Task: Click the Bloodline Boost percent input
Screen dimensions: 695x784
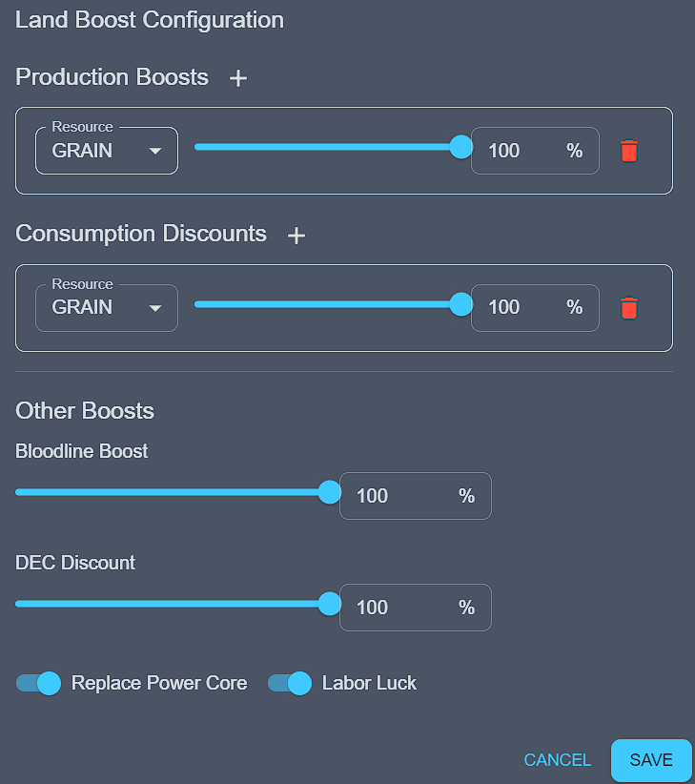Action: (x=400, y=496)
